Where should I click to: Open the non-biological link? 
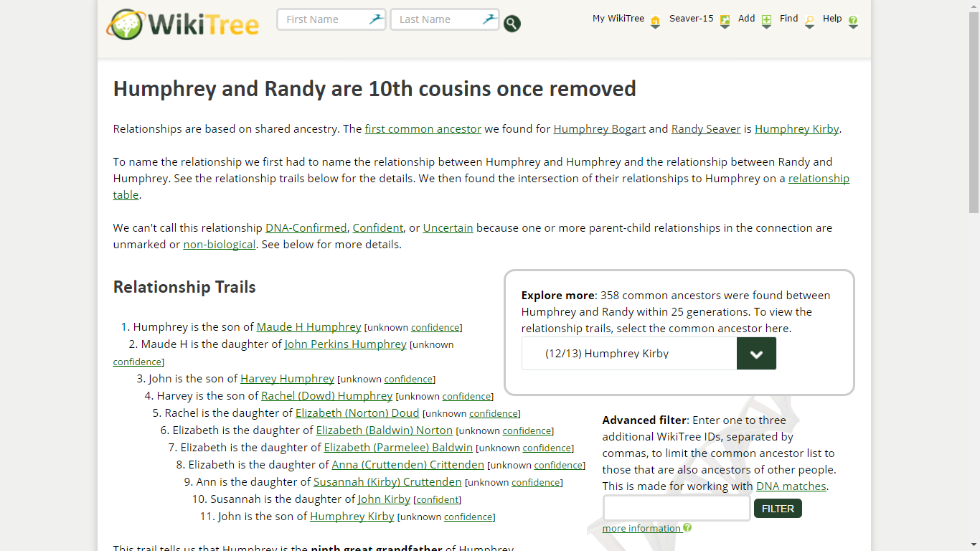220,245
